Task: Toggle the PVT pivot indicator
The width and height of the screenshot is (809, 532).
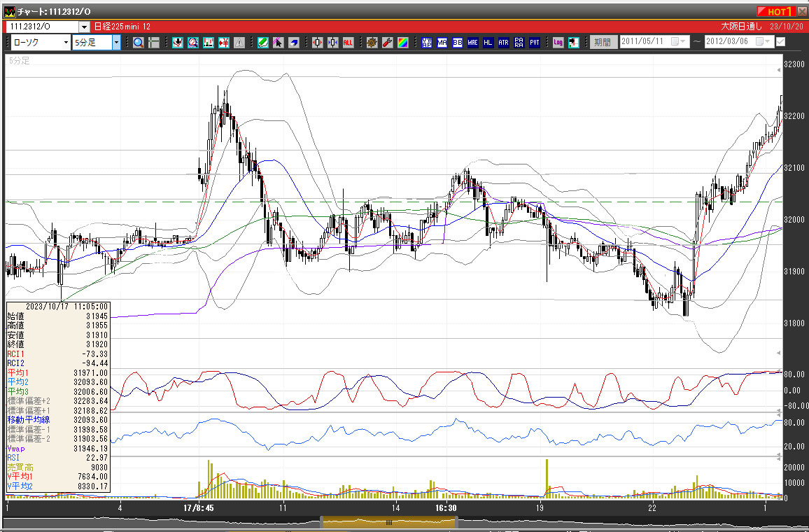Action: (x=535, y=43)
